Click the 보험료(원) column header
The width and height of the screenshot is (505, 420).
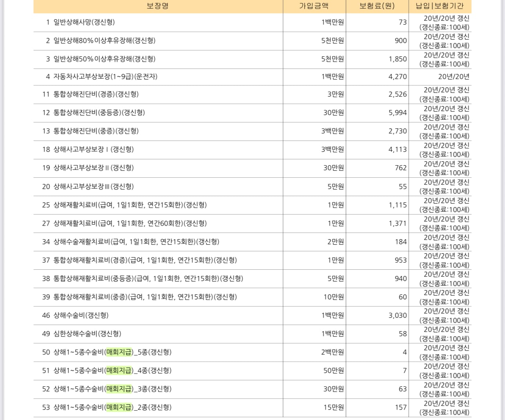click(377, 6)
